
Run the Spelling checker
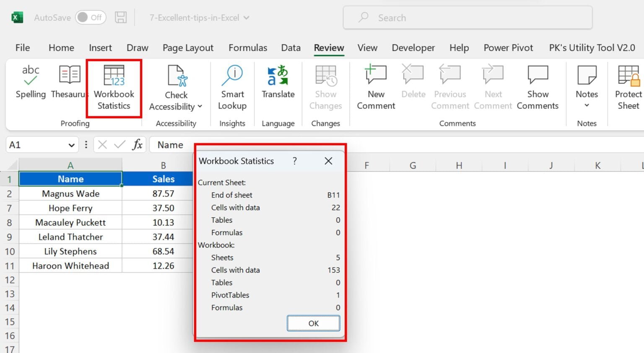(x=30, y=82)
